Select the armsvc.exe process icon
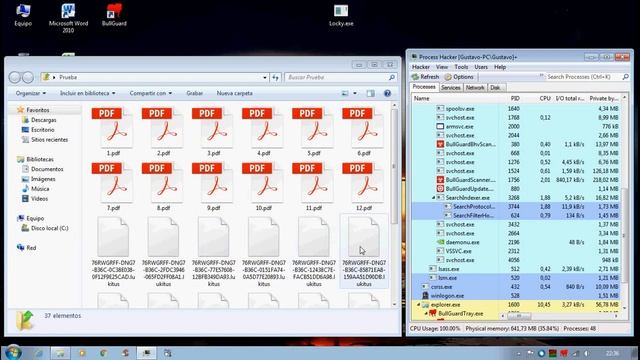Viewport: 640px width, 360px height. (x=440, y=127)
